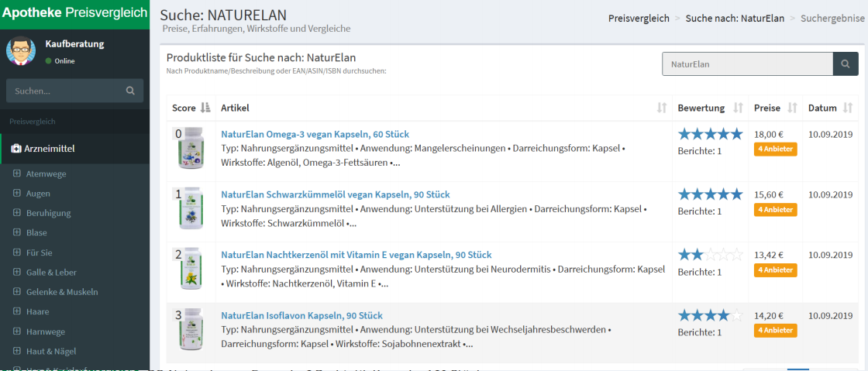Open NaturElan Nachtkerzenöl mit Vitamin E link

click(356, 255)
